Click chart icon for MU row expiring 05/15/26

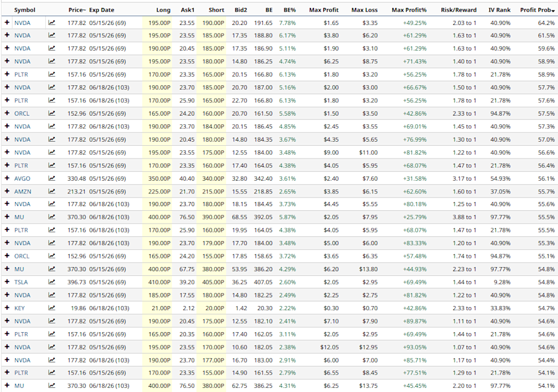52,269
